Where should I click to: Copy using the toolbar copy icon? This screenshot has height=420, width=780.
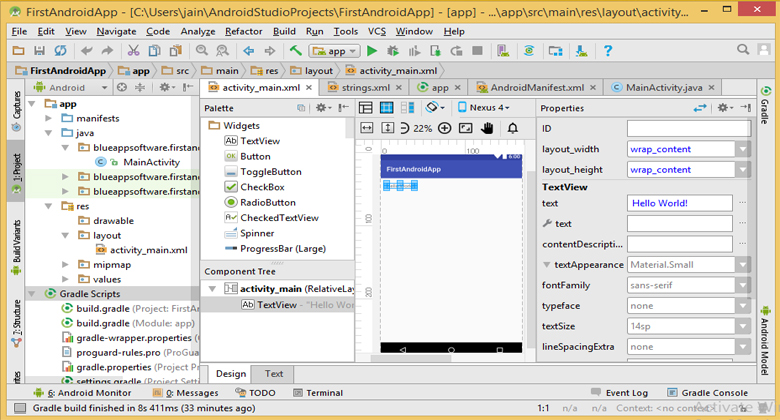click(155, 51)
